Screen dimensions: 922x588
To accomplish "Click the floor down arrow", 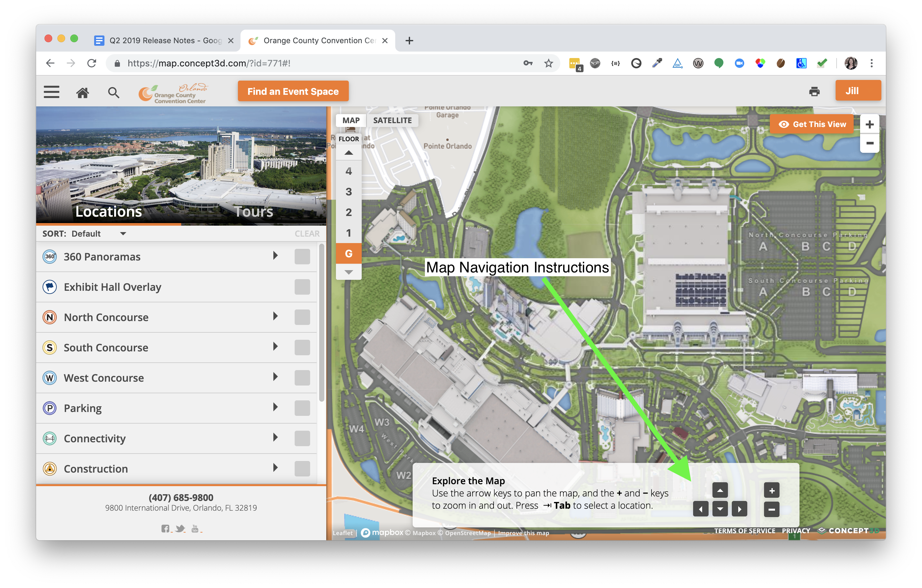I will coord(348,272).
